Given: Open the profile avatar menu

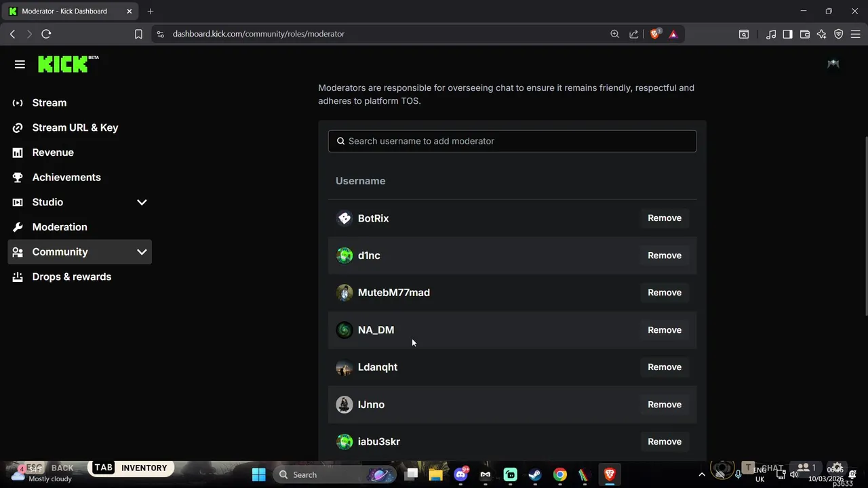Looking at the screenshot, I should 833,64.
